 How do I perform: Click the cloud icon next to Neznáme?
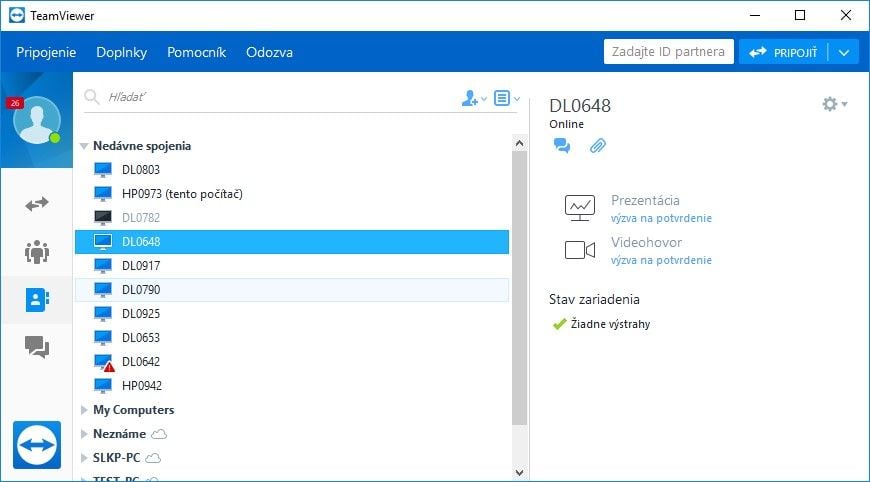click(159, 434)
